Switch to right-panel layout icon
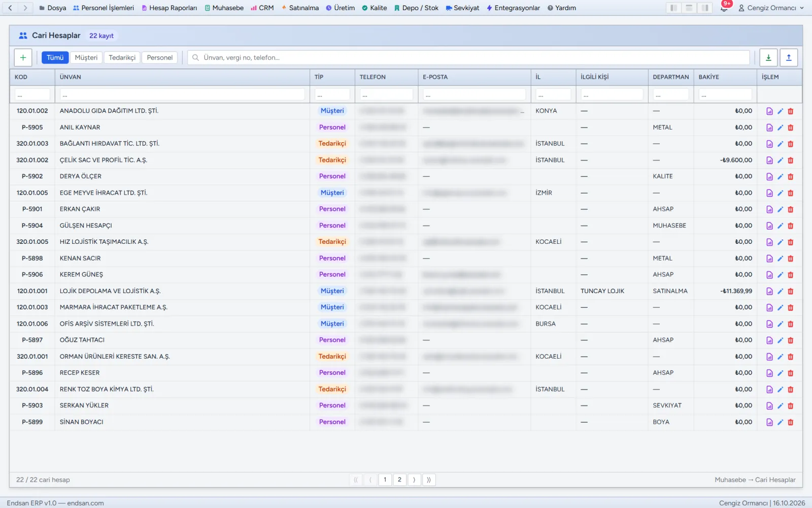Screen dimensions: 812x508 click(x=705, y=8)
